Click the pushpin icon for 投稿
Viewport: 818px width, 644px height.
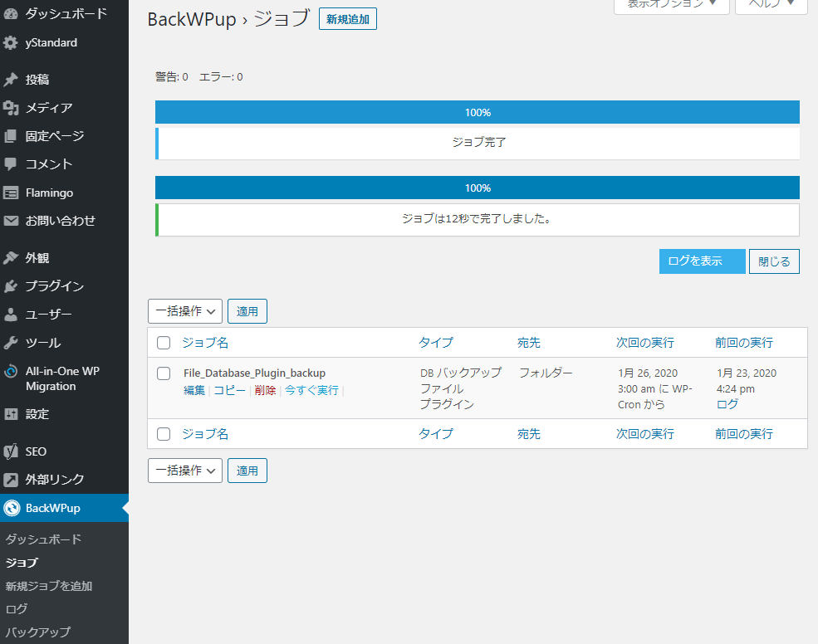click(11, 80)
